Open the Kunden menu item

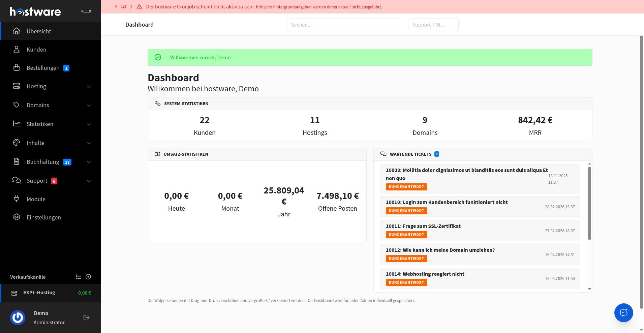(51, 49)
